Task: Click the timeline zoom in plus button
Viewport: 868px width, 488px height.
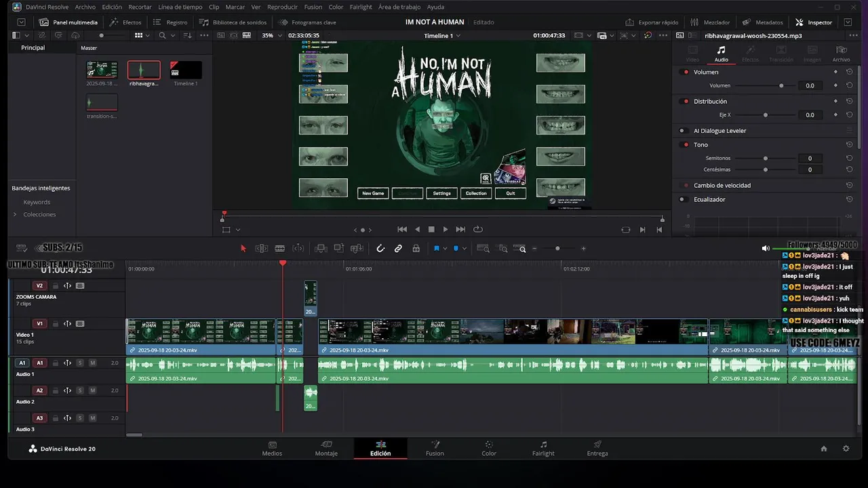Action: coord(583,249)
